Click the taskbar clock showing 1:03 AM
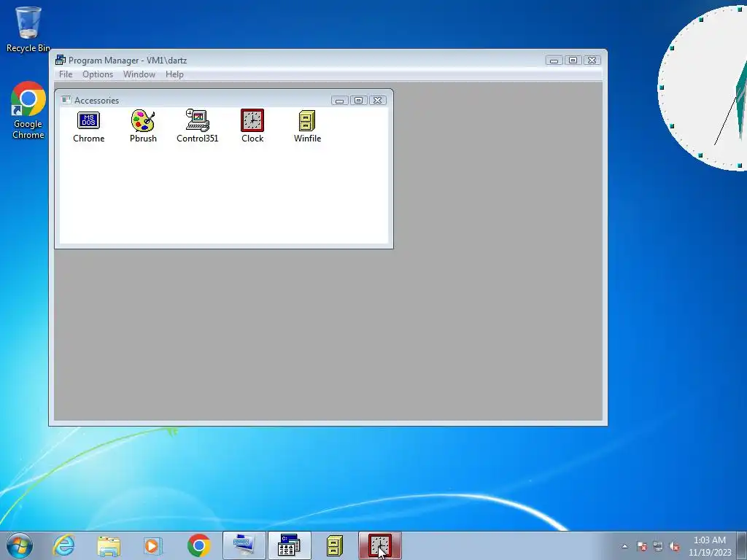Viewport: 747px width, 560px height. (709, 546)
